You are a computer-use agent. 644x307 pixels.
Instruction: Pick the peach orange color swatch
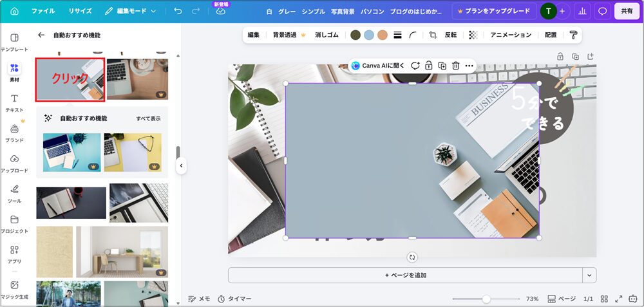pos(383,35)
